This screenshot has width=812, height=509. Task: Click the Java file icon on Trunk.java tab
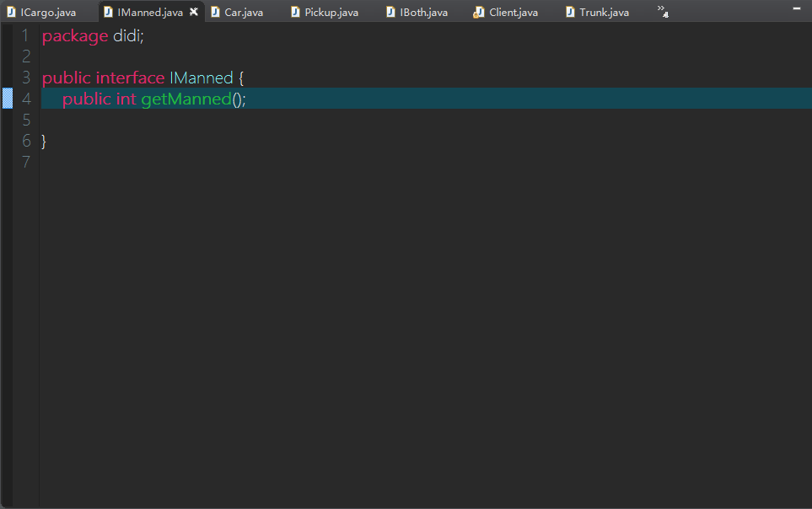click(x=568, y=12)
